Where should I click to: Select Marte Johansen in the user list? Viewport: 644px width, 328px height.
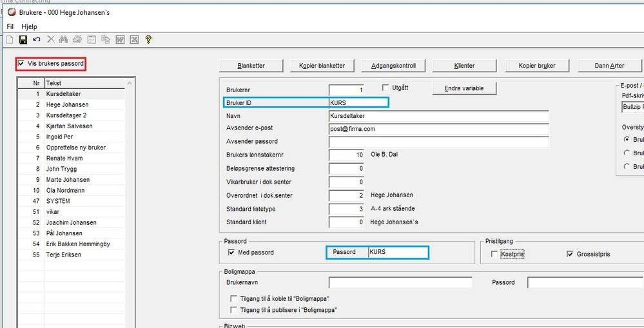pyautogui.click(x=71, y=179)
